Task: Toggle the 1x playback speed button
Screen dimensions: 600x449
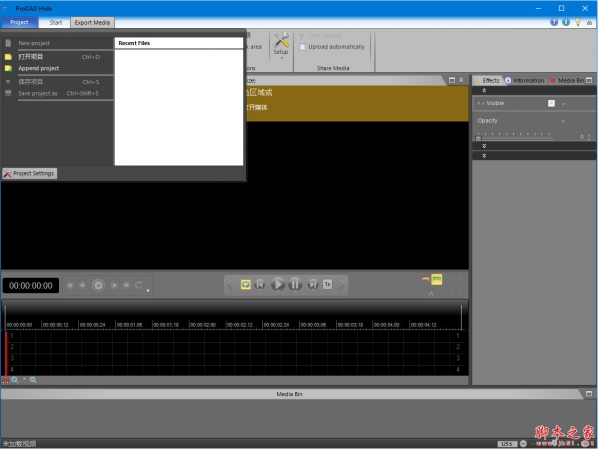Action: pos(327,285)
